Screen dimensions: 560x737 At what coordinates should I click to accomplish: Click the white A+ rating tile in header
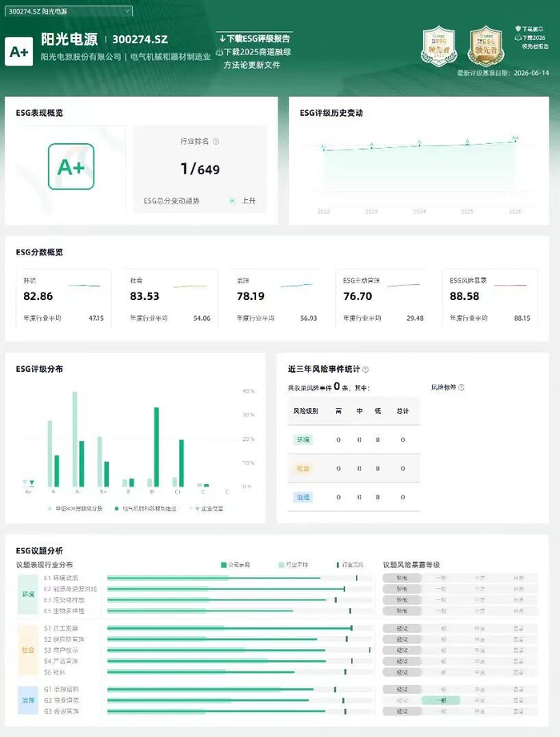pos(18,51)
